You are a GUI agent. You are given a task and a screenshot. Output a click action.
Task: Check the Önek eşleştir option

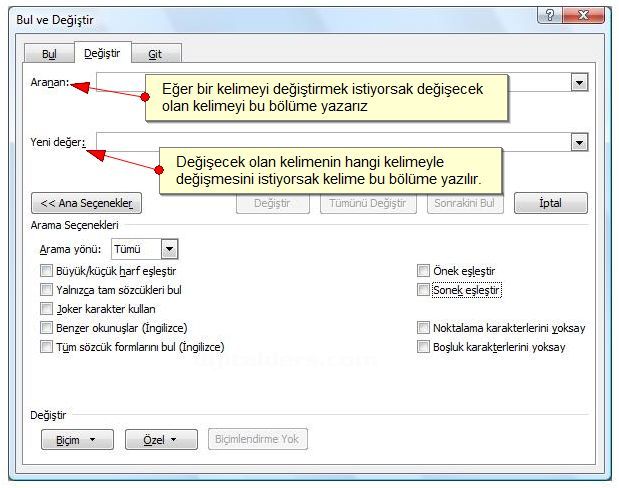point(423,271)
